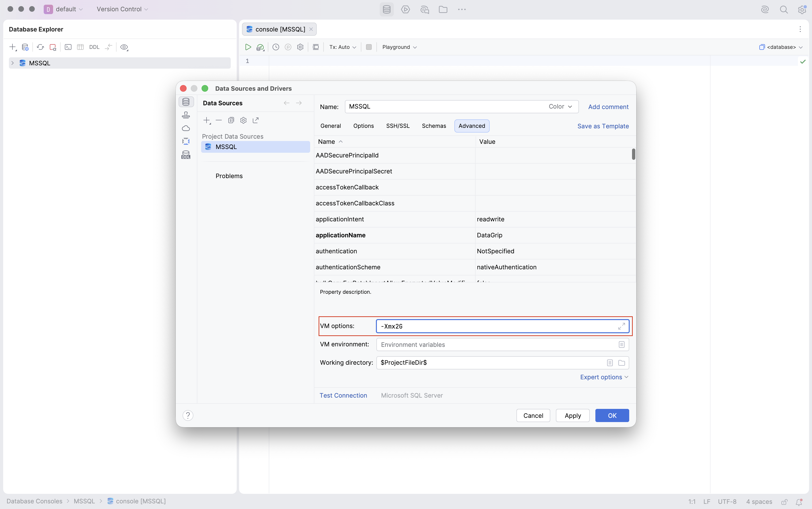Sort properties by the Name column header
812x509 pixels.
394,142
